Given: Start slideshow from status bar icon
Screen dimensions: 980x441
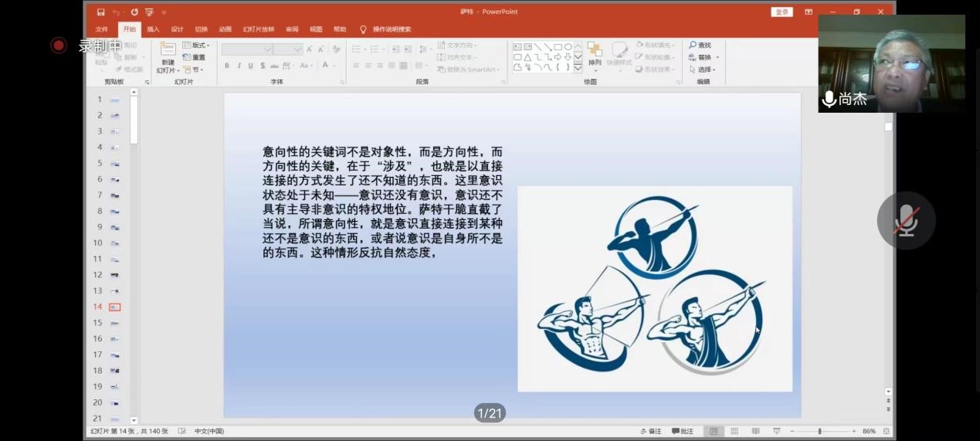Looking at the screenshot, I should (x=776, y=431).
